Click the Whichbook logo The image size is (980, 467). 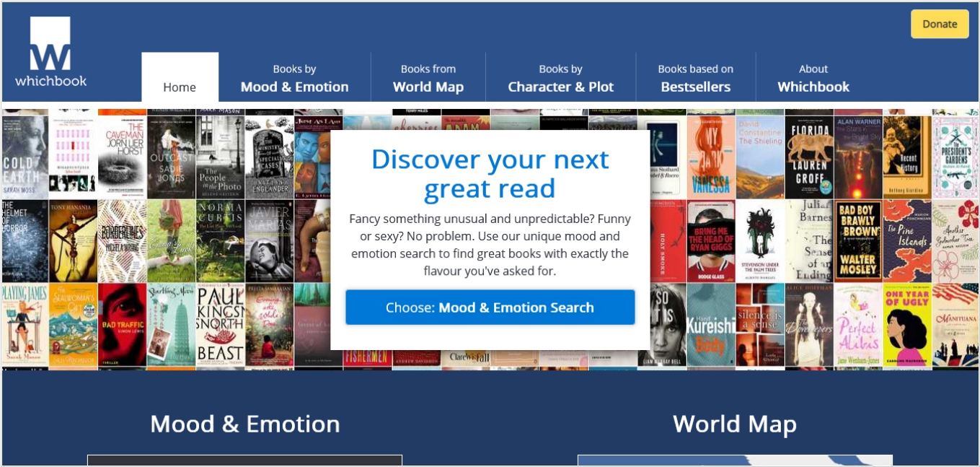[x=50, y=53]
